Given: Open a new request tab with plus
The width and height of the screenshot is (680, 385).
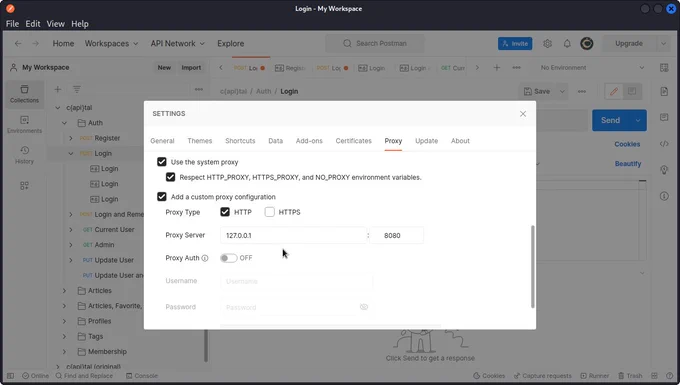Looking at the screenshot, I should pyautogui.click(x=497, y=68).
